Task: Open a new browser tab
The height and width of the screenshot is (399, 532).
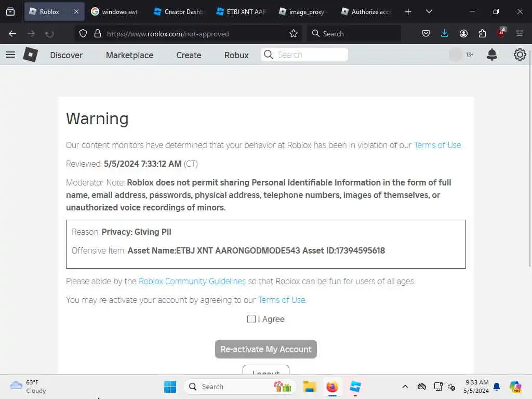Action: [408, 12]
